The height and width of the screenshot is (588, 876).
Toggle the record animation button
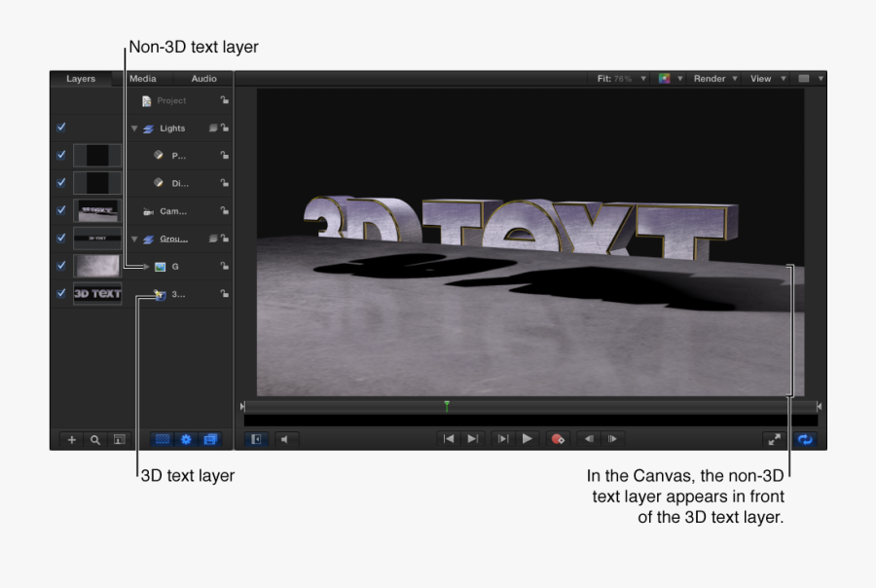click(558, 438)
